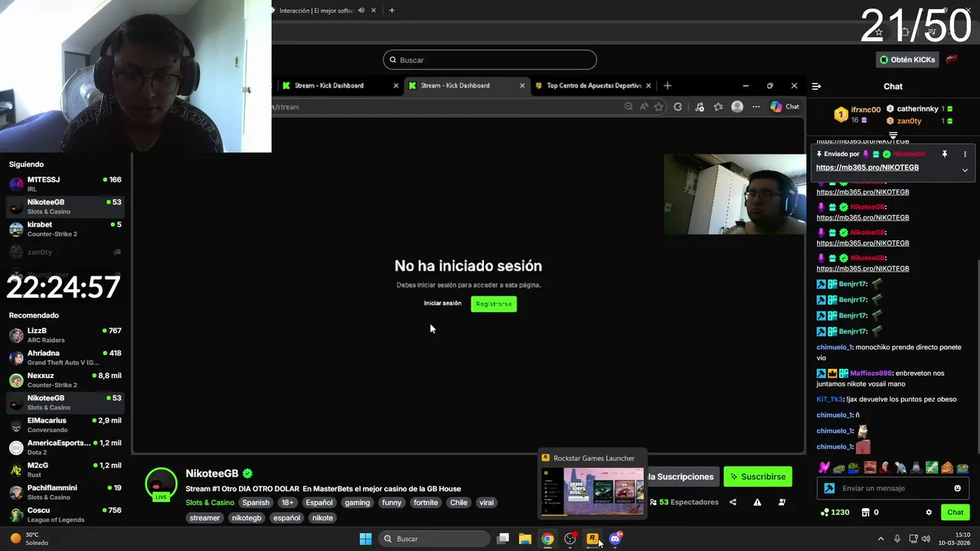The image size is (980, 551).
Task: Select the Interacción browser tab
Action: click(315, 11)
